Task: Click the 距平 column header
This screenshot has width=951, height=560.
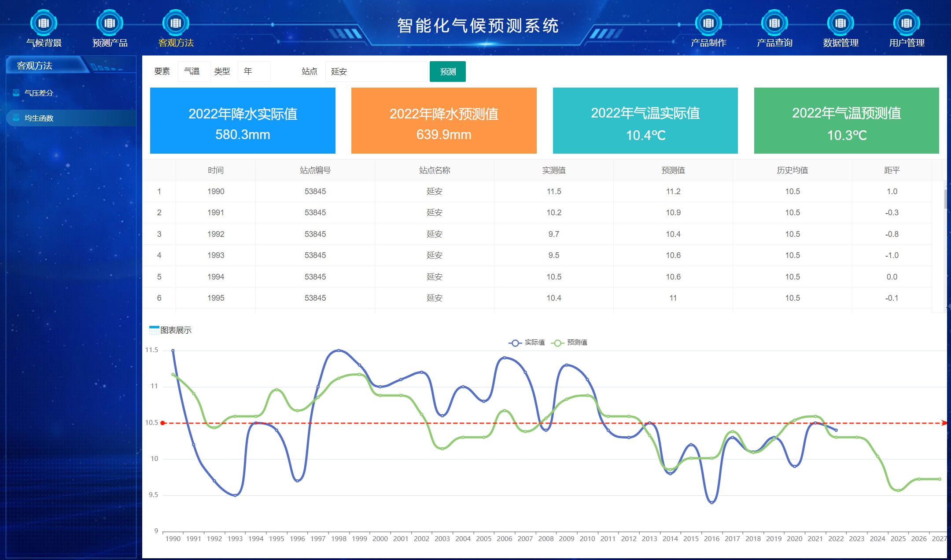Action: [892, 170]
